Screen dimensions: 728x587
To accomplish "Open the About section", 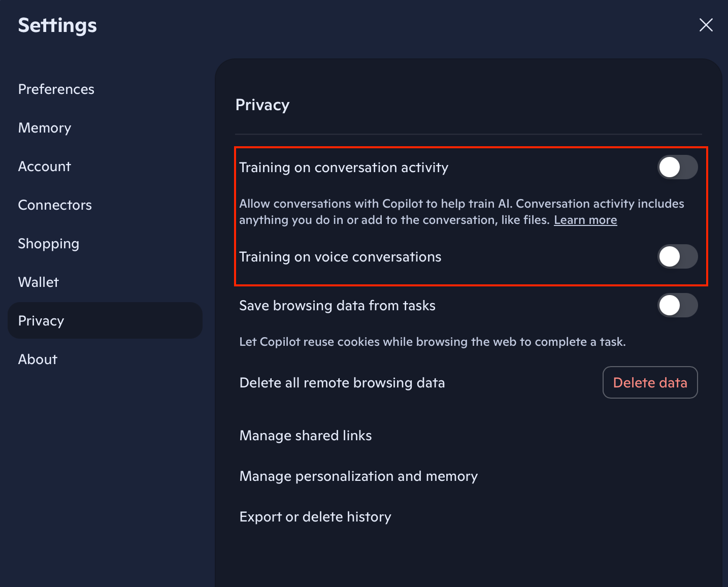I will pyautogui.click(x=38, y=360).
